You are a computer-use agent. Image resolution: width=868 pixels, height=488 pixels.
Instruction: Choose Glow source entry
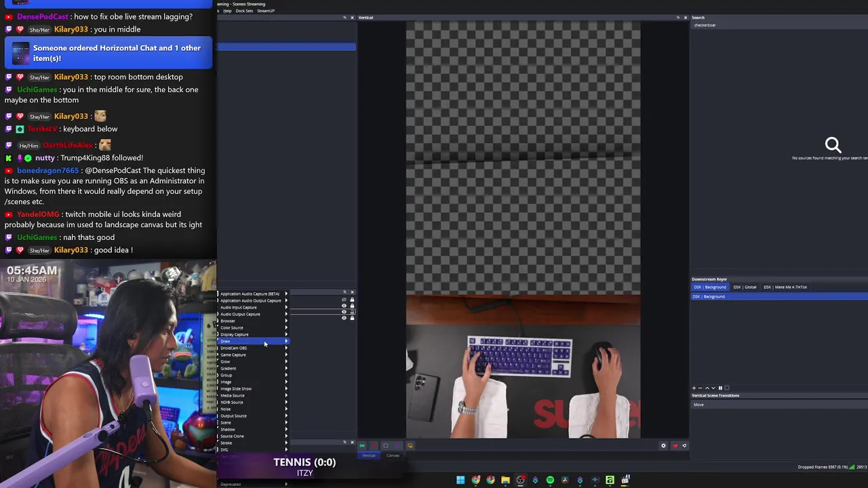(x=252, y=361)
